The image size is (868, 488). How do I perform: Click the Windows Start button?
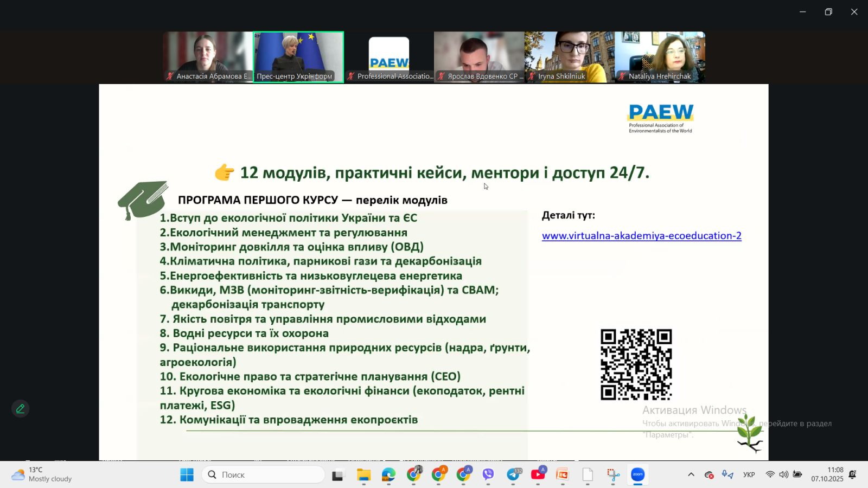(187, 475)
